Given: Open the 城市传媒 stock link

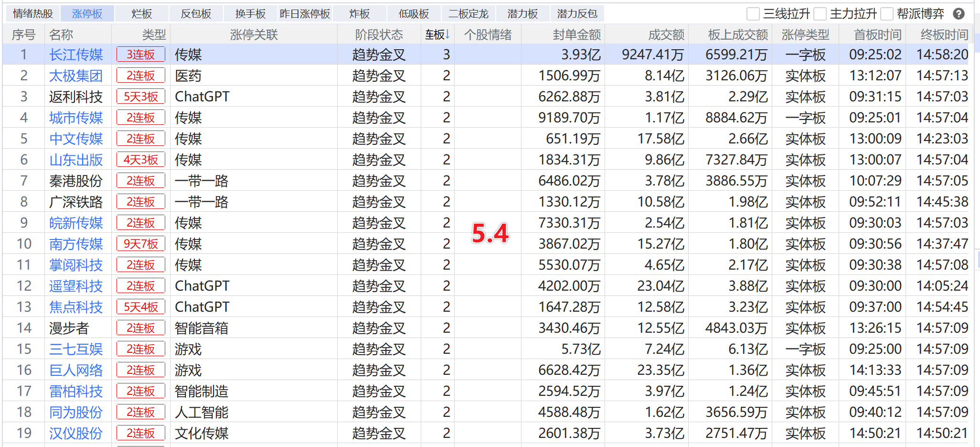Looking at the screenshot, I should pyautogui.click(x=76, y=118).
